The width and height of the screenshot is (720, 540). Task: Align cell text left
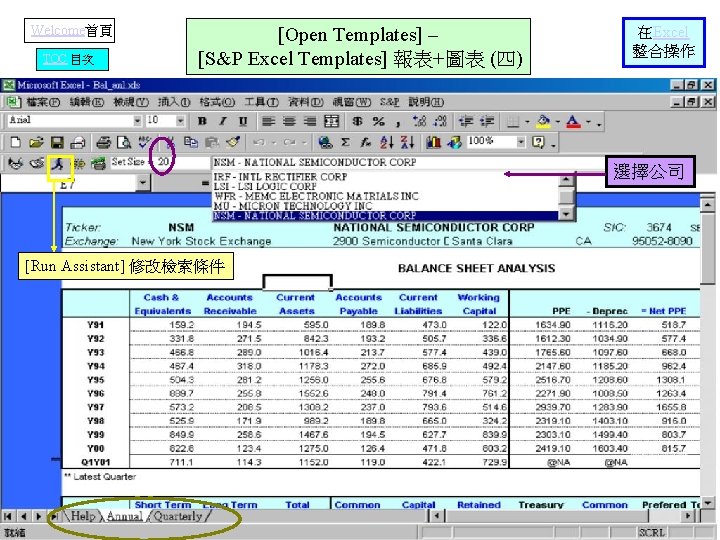point(268,121)
